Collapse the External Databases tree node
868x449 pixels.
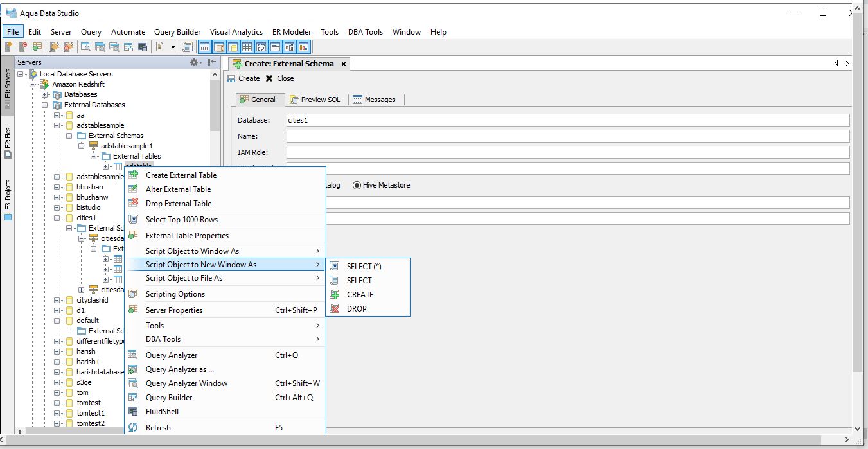pyautogui.click(x=45, y=105)
